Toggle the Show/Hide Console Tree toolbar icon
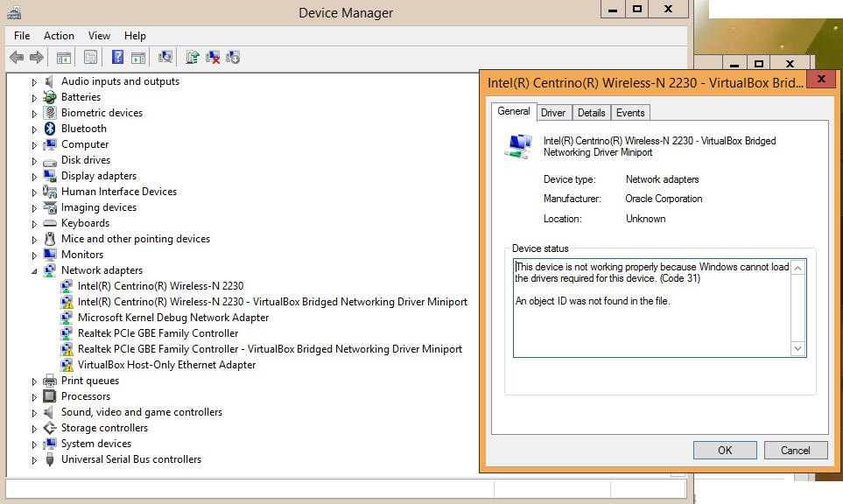This screenshot has width=843, height=504. [x=64, y=57]
